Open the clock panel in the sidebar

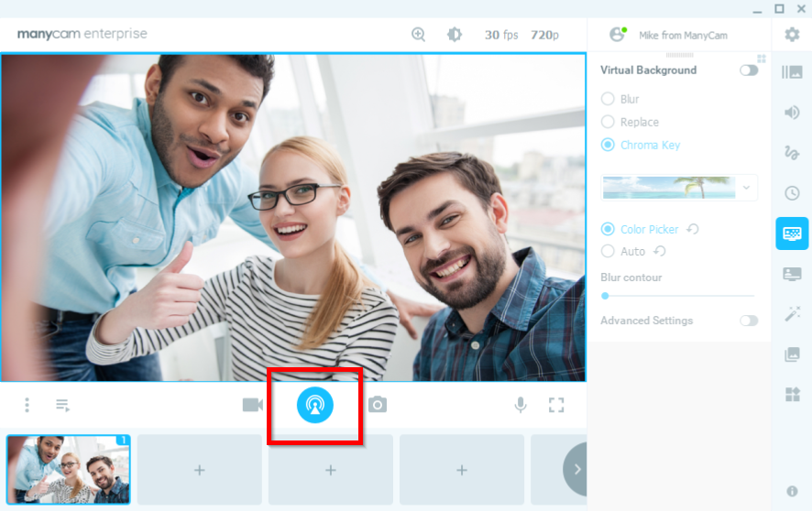pyautogui.click(x=792, y=193)
